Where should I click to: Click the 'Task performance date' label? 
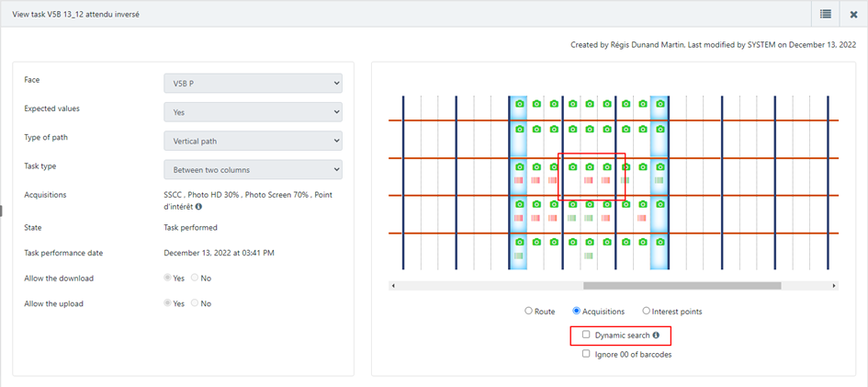pyautogui.click(x=63, y=253)
